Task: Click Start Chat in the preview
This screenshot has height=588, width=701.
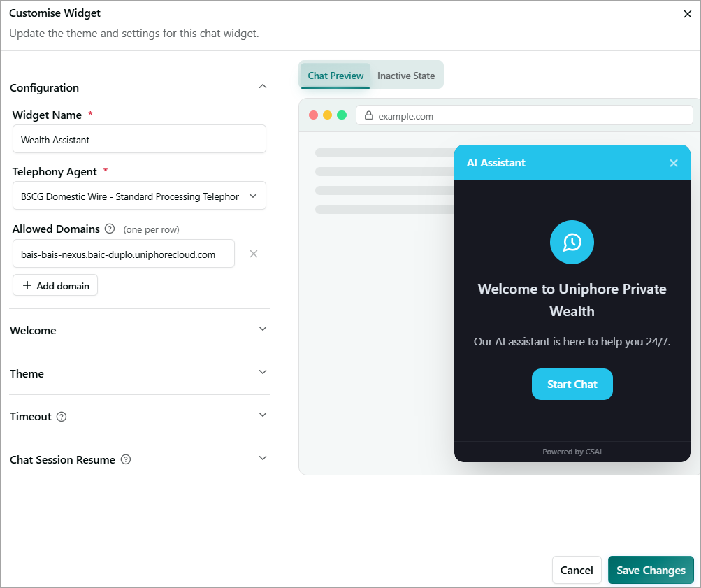Action: (x=572, y=384)
